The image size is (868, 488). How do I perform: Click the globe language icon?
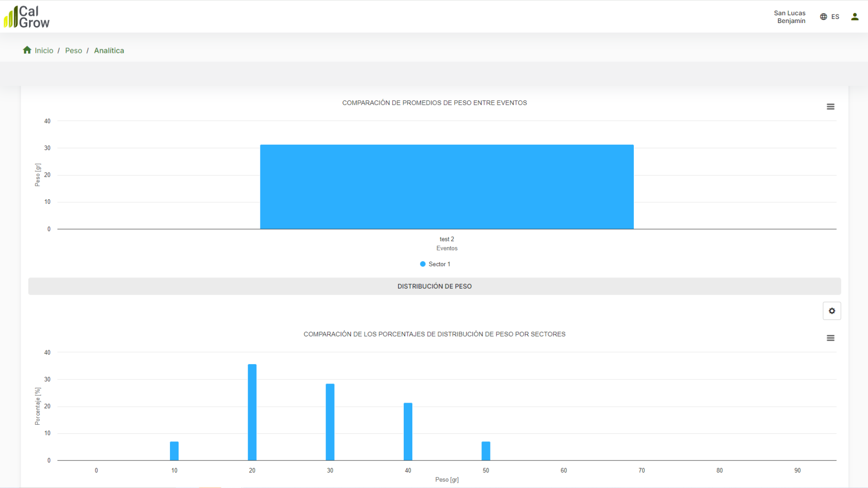tap(823, 17)
